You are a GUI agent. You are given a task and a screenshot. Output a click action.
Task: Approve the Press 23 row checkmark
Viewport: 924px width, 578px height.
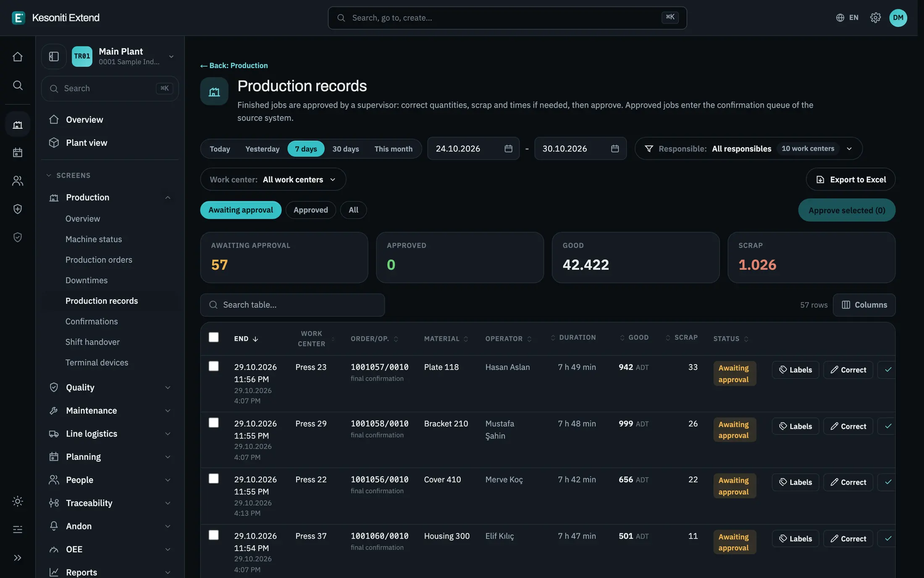(x=887, y=370)
